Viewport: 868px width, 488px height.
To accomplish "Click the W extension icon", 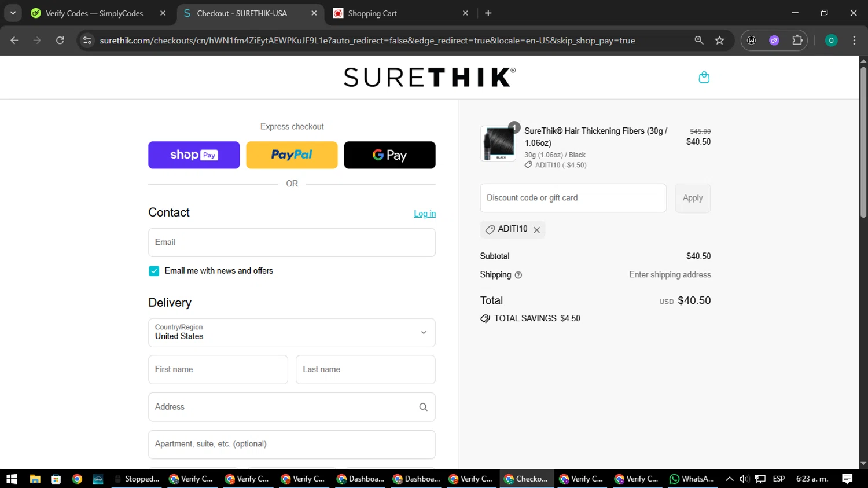I will coord(752,41).
